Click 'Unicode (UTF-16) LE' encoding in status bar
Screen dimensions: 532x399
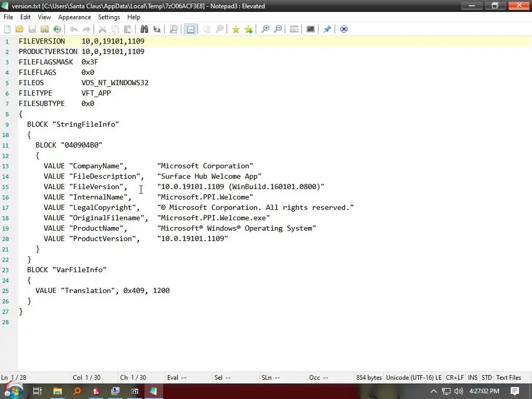point(414,378)
